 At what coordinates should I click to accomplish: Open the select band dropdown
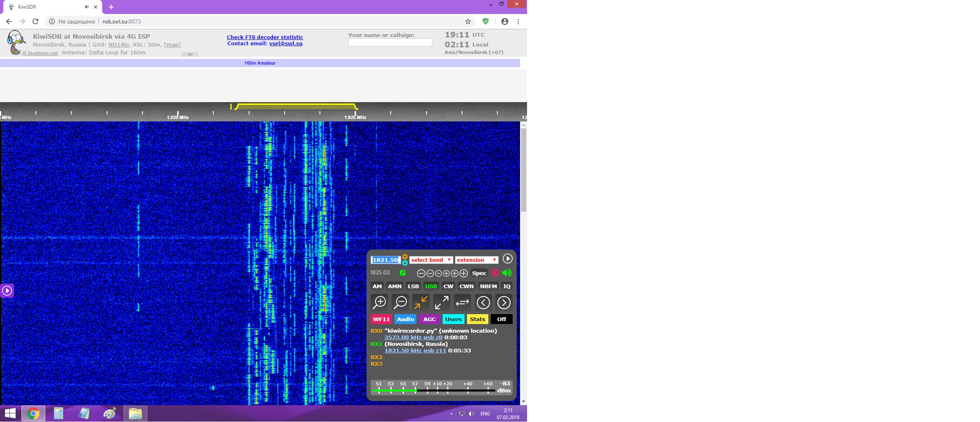coord(431,260)
